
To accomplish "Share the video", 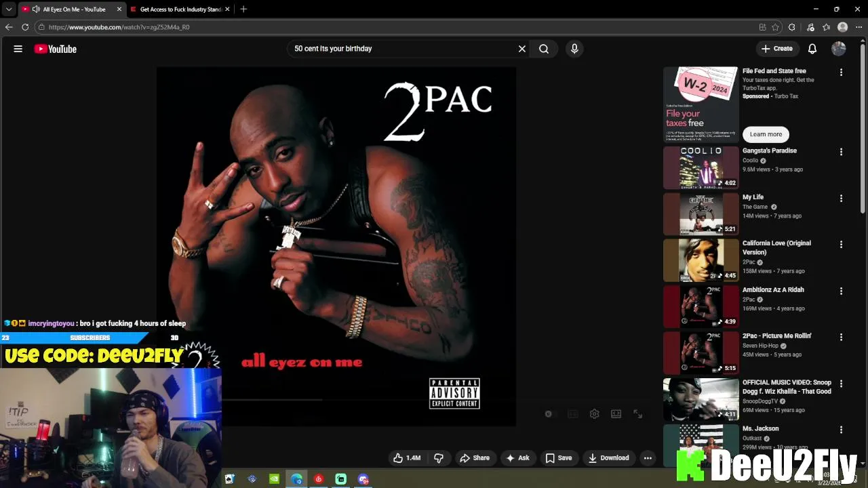I will pos(475,458).
